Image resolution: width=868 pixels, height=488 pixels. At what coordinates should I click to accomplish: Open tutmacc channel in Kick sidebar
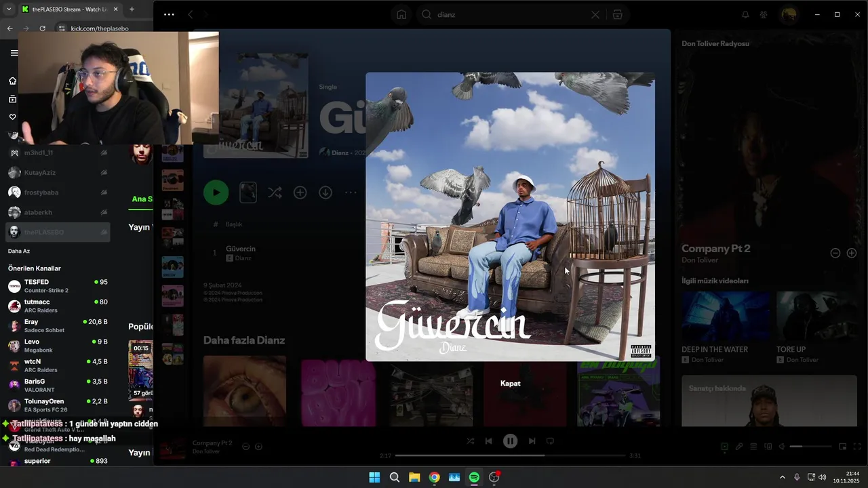(x=58, y=306)
